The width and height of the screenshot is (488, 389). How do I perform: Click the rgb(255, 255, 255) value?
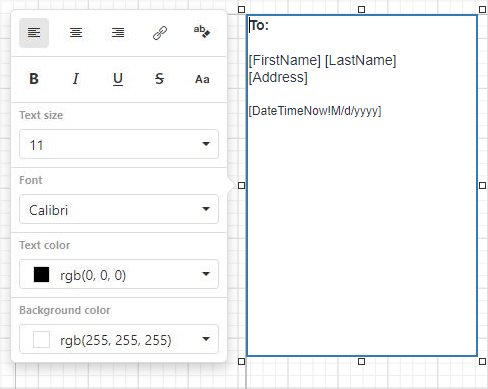[116, 340]
